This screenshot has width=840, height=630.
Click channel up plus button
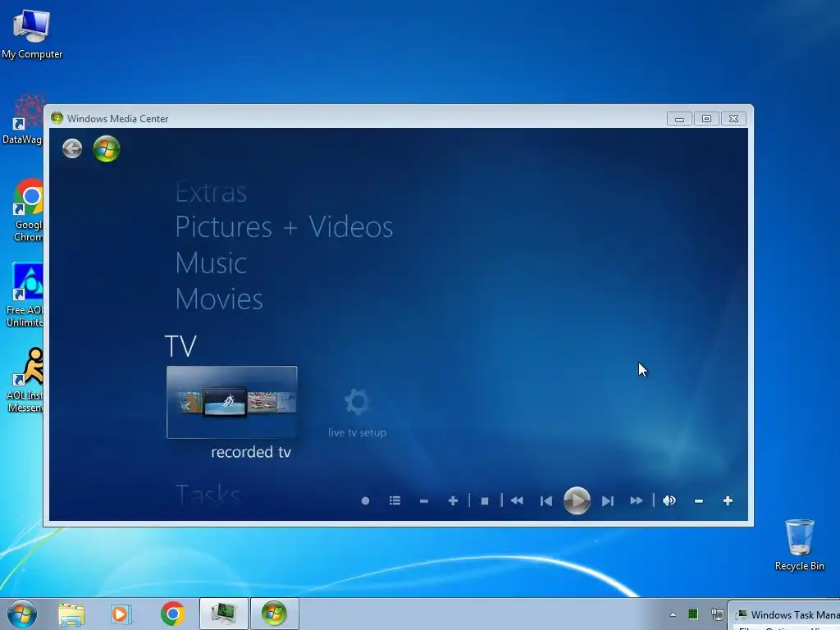pyautogui.click(x=453, y=500)
